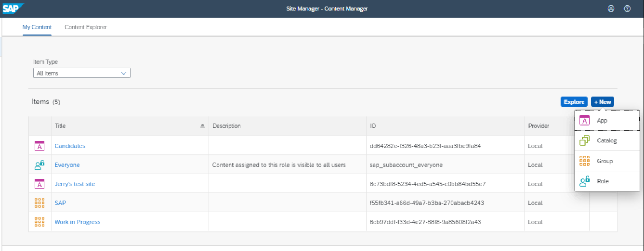Click the Group icon in New menu
Viewport: 644px width, 251px height.
click(x=584, y=161)
